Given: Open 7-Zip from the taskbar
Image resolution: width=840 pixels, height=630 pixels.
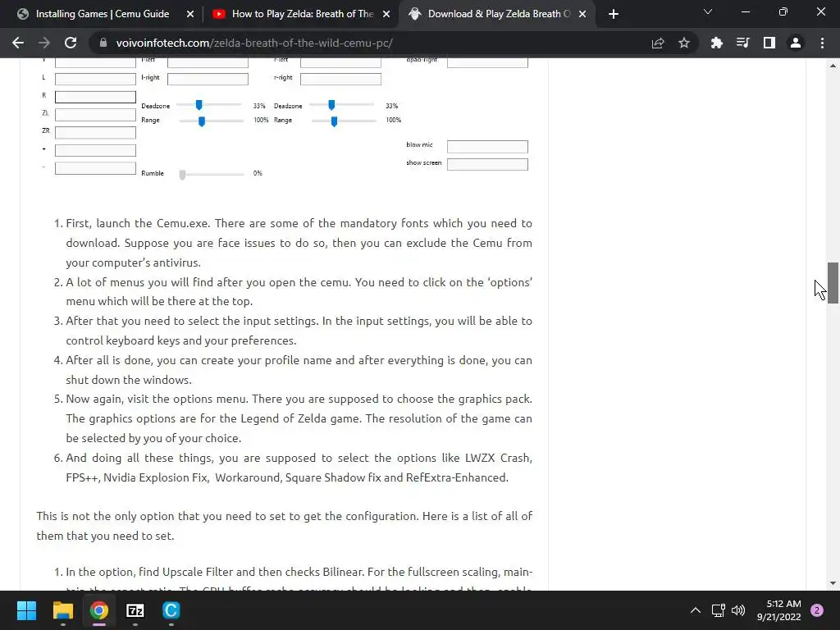Looking at the screenshot, I should (x=135, y=610).
